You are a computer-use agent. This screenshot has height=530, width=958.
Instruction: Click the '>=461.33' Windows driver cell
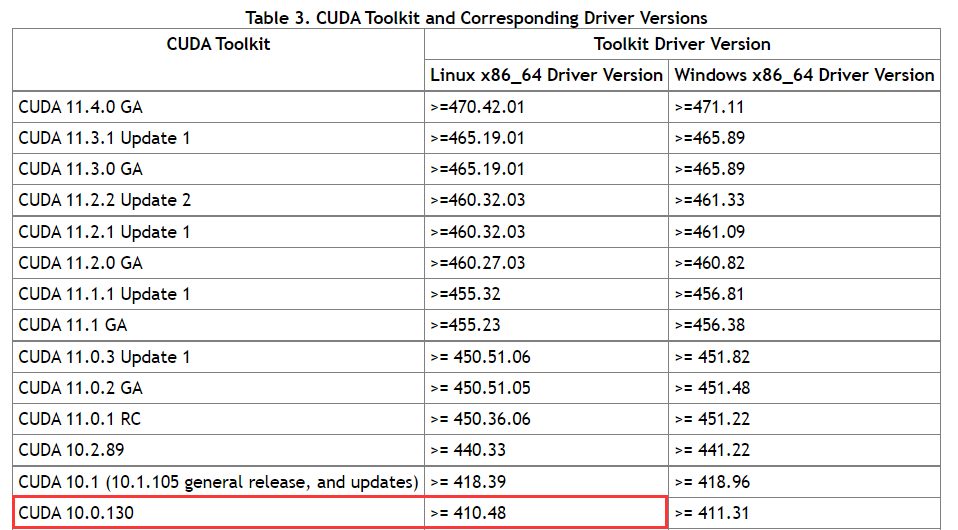point(804,200)
